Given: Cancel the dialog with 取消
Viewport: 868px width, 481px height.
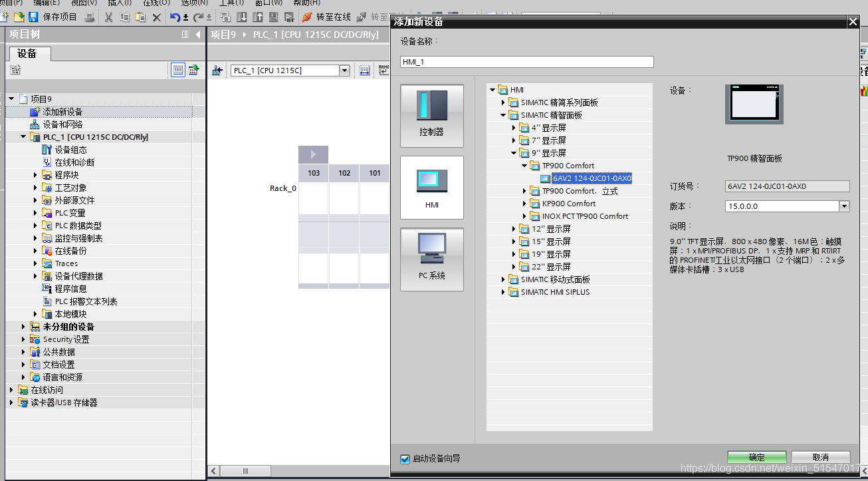Looking at the screenshot, I should (x=821, y=457).
